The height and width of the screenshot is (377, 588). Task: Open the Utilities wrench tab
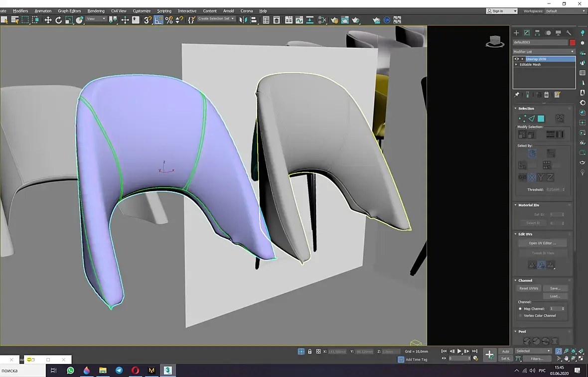click(569, 33)
